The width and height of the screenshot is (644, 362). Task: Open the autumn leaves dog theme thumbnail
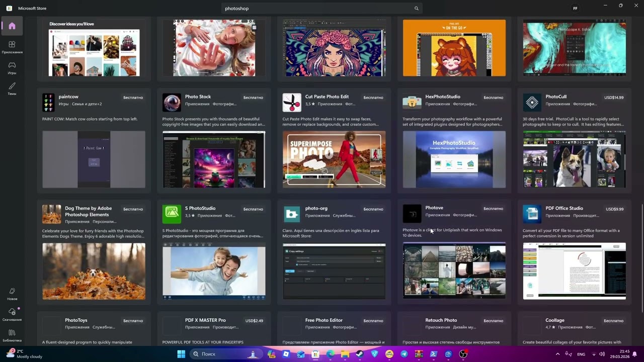coord(94,271)
